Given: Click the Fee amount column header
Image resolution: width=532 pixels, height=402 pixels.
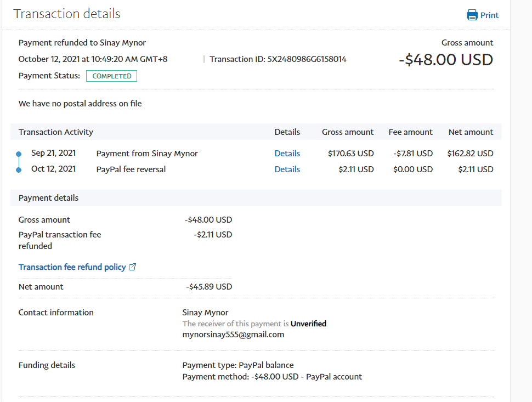Looking at the screenshot, I should click(x=410, y=132).
